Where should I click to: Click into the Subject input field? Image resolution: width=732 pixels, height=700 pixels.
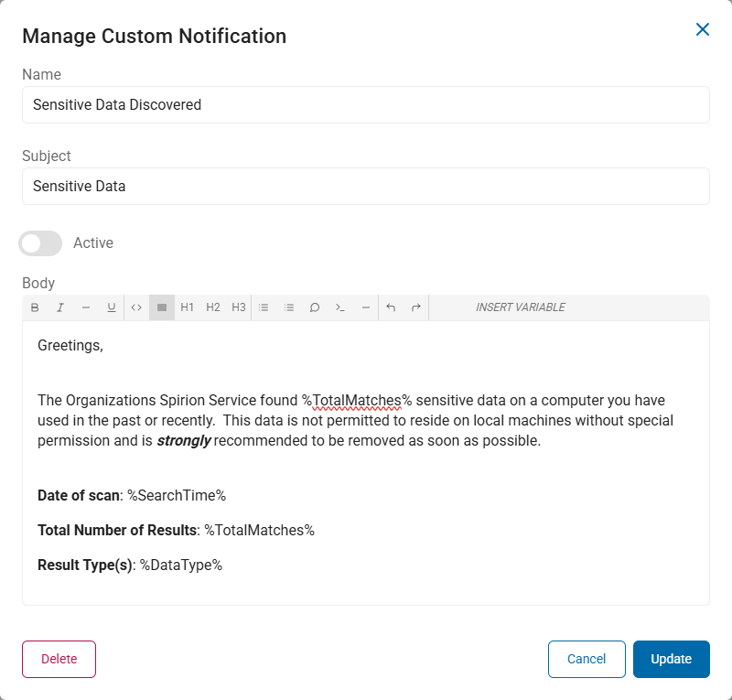coord(366,186)
